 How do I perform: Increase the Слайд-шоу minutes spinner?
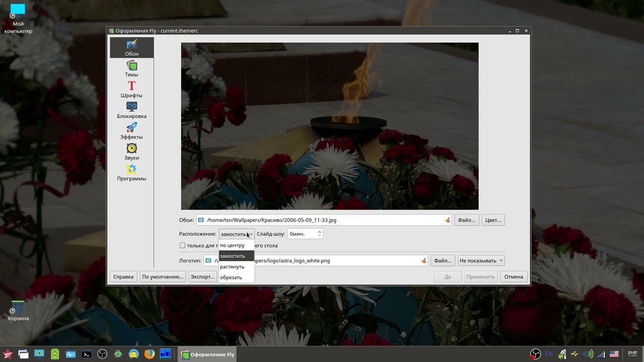pyautogui.click(x=319, y=232)
